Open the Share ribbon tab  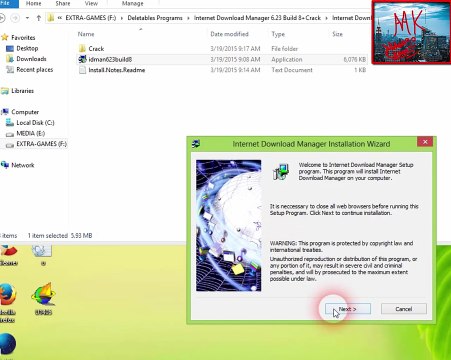(x=63, y=4)
